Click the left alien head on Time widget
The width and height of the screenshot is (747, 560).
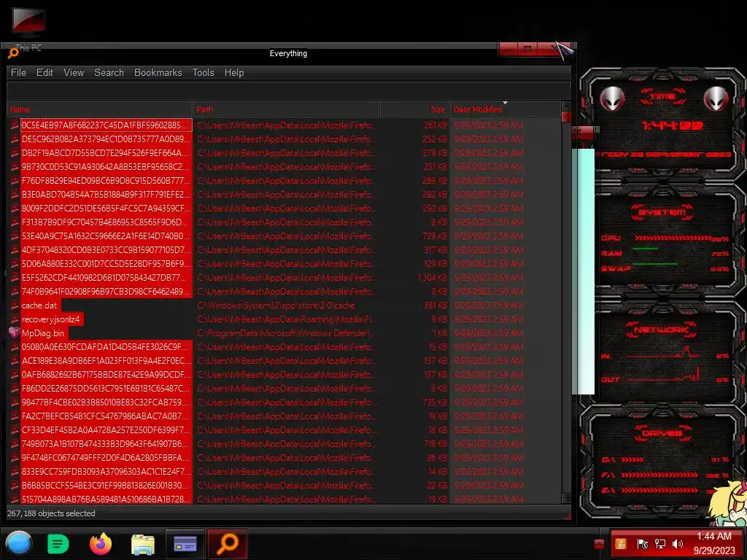(611, 98)
